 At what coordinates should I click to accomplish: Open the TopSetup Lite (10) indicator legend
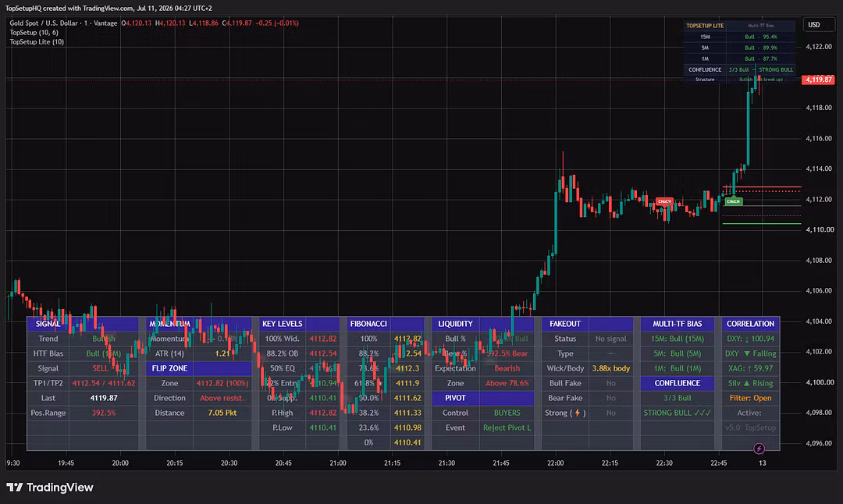37,42
